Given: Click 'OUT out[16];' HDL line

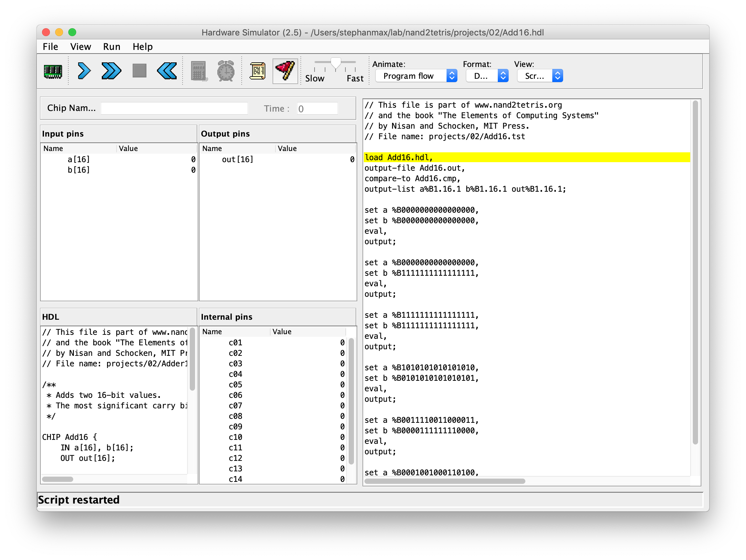Looking at the screenshot, I should (88, 458).
